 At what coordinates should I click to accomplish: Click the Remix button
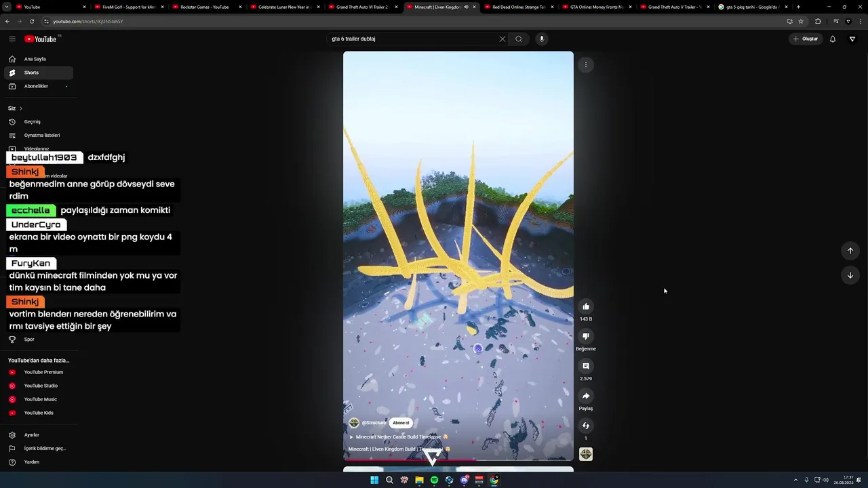[x=586, y=426]
